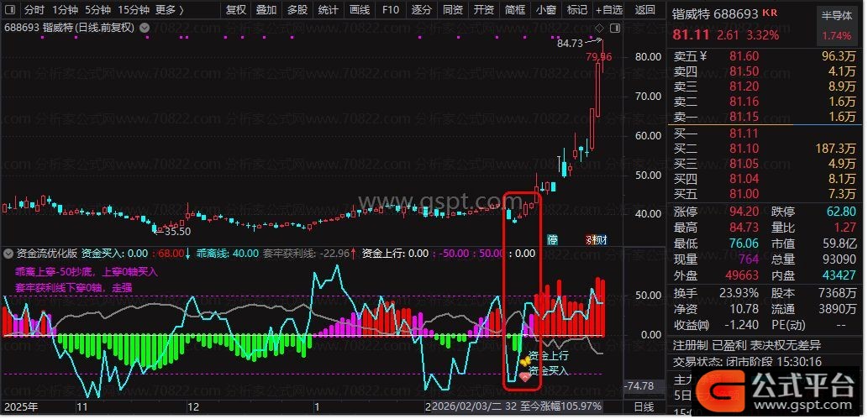Toggle the 叠加 overlay option

(x=266, y=10)
